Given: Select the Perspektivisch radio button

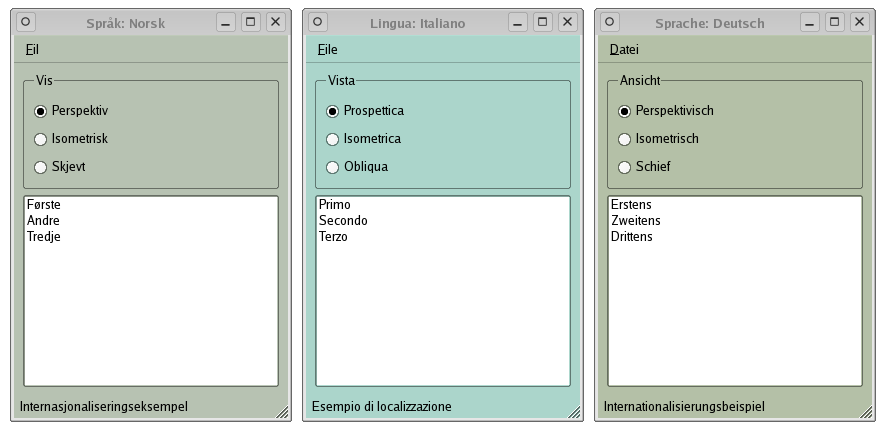Looking at the screenshot, I should [625, 111].
